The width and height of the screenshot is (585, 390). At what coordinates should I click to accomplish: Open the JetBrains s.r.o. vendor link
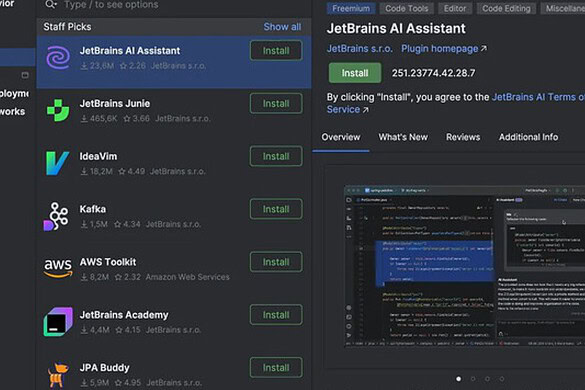[x=360, y=49]
